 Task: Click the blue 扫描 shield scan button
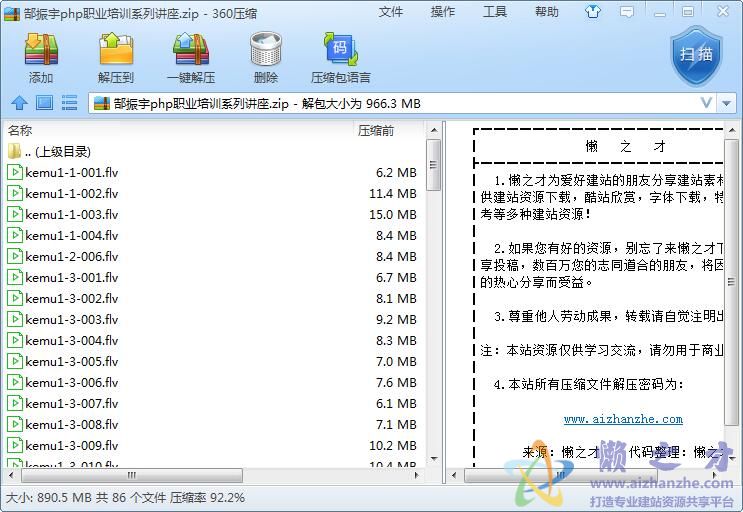[696, 56]
